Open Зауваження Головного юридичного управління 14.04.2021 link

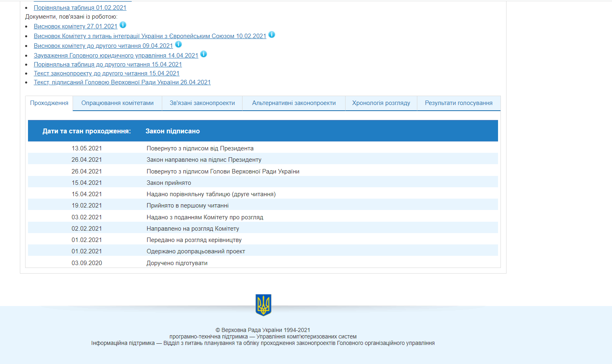point(116,56)
